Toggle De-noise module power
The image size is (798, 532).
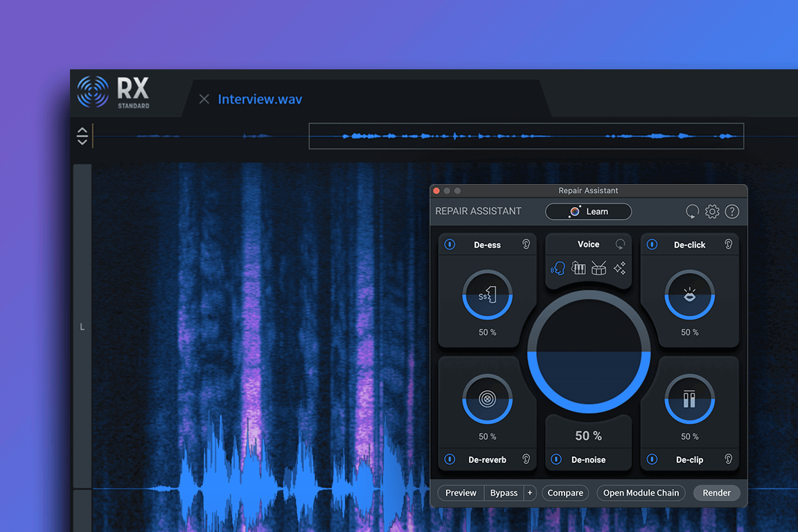coord(556,459)
